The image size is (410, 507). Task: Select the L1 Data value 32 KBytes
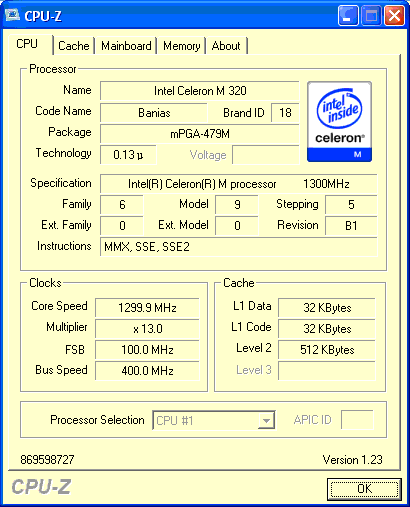coord(327,307)
